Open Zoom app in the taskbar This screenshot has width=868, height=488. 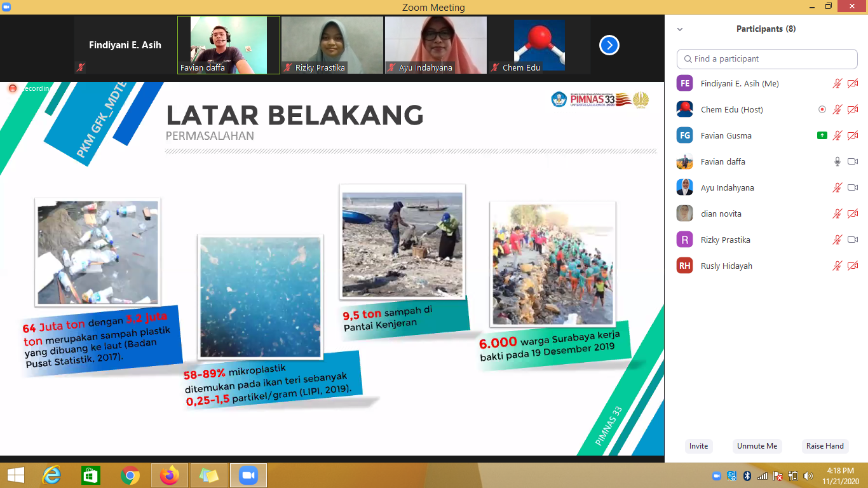pos(248,475)
